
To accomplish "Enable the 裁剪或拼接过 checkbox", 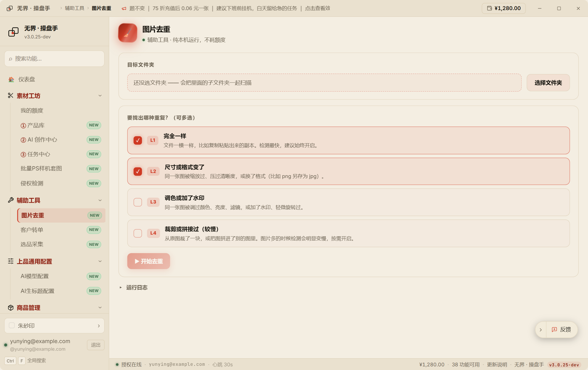I will (x=138, y=233).
